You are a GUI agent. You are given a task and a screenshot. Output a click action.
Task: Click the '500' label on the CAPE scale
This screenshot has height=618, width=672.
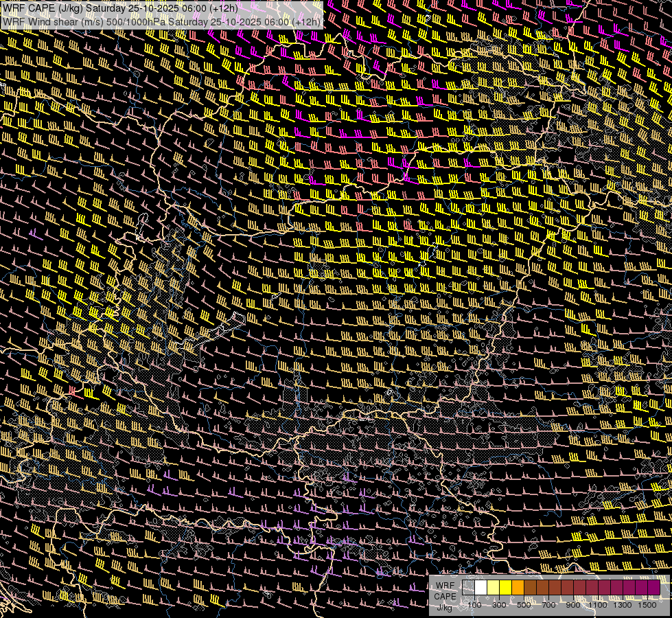(524, 605)
